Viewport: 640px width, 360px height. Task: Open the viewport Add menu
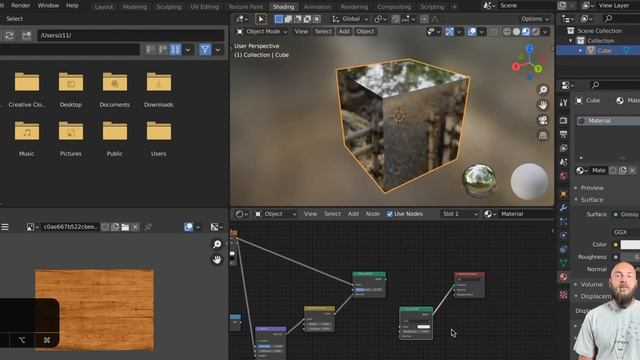[x=344, y=31]
